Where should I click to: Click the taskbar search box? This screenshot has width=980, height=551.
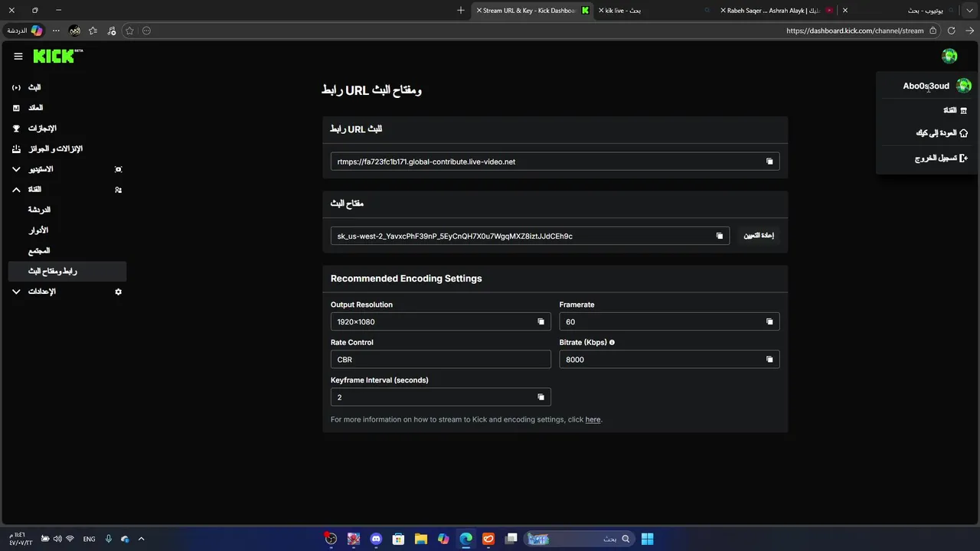580,539
